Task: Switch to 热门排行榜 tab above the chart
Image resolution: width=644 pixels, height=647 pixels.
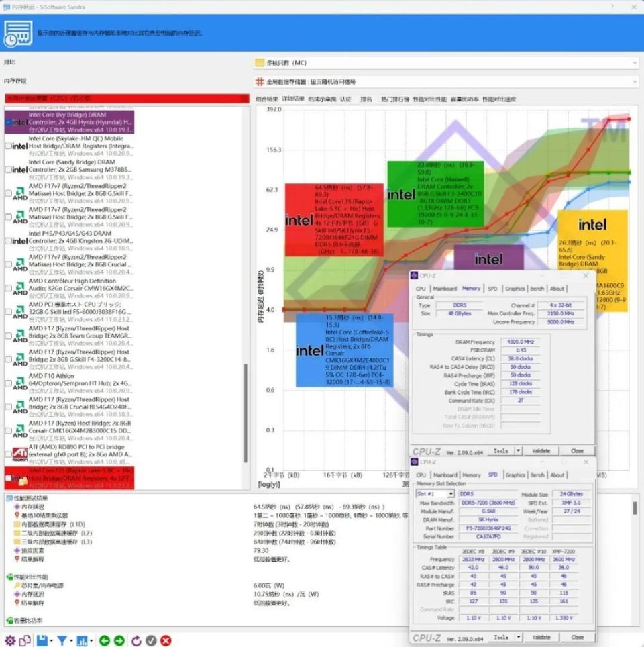Action: pos(395,99)
